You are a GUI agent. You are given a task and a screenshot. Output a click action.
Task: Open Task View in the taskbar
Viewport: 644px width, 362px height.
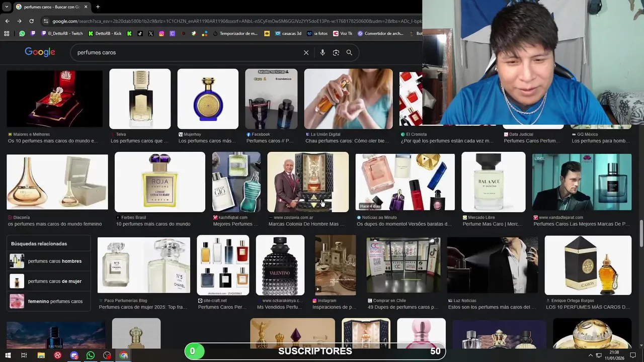(24, 355)
